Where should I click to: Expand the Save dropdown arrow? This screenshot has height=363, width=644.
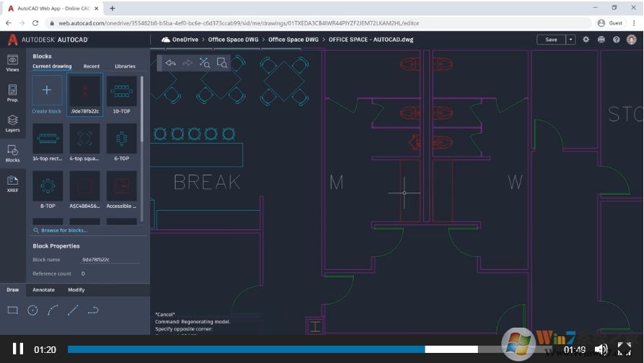click(x=571, y=40)
